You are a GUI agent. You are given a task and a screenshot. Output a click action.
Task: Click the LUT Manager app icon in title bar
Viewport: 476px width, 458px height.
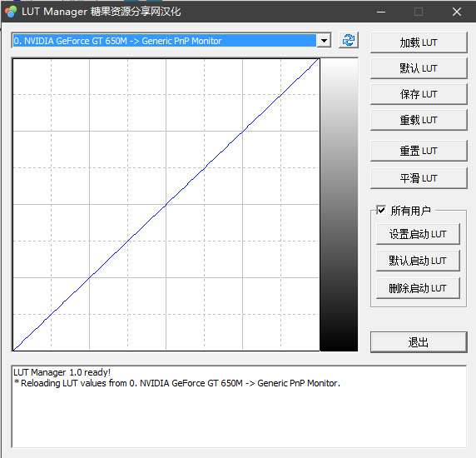click(11, 12)
